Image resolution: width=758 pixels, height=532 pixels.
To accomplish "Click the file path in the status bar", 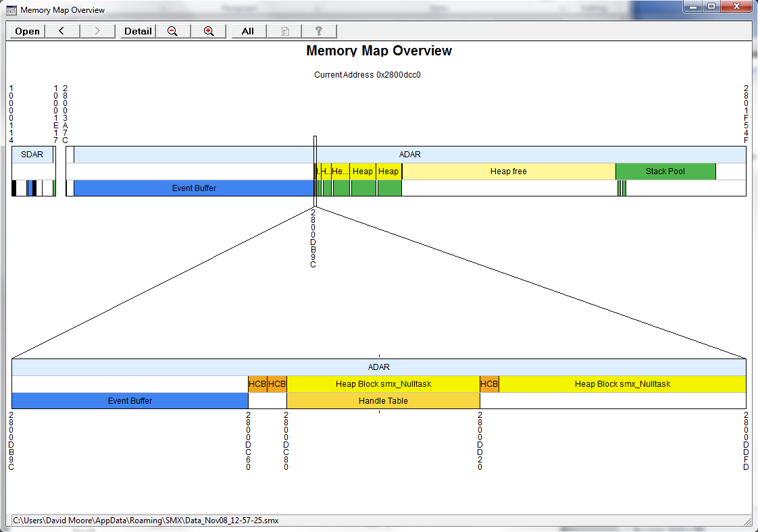I will click(x=145, y=521).
